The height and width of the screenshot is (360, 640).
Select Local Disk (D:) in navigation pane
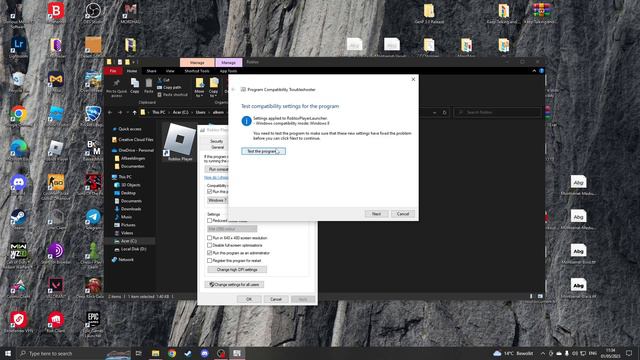[x=130, y=249]
